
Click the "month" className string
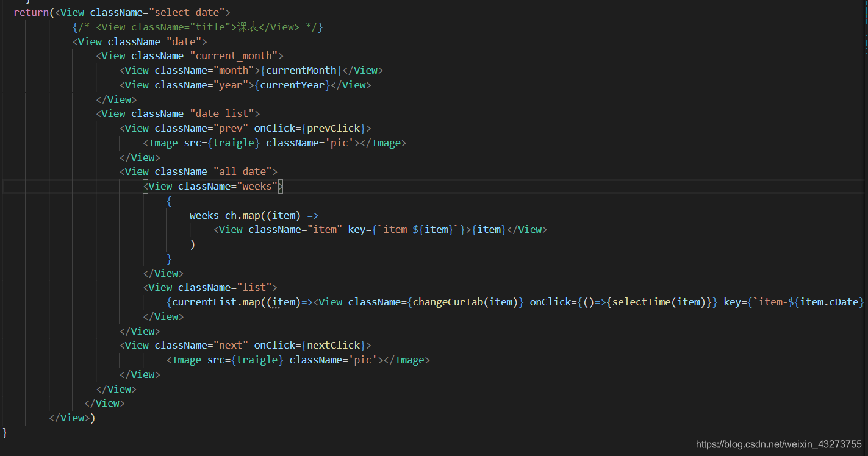coord(235,70)
